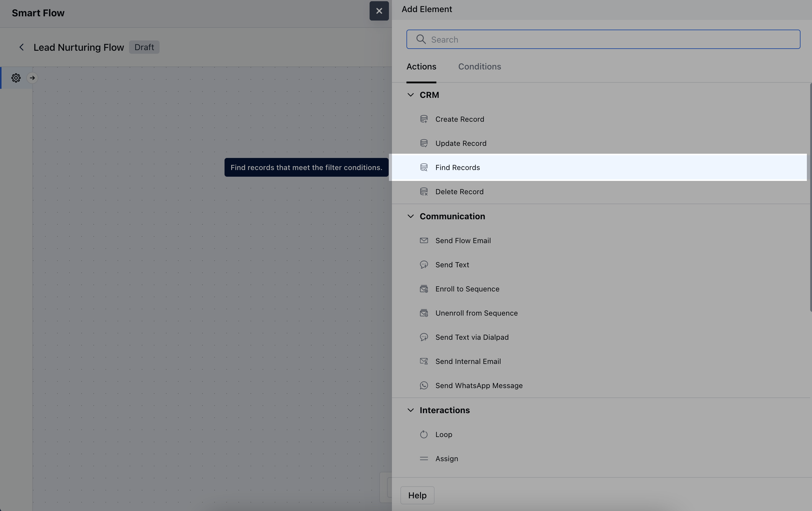Collapse the Communication section
The width and height of the screenshot is (812, 511).
pyautogui.click(x=410, y=216)
